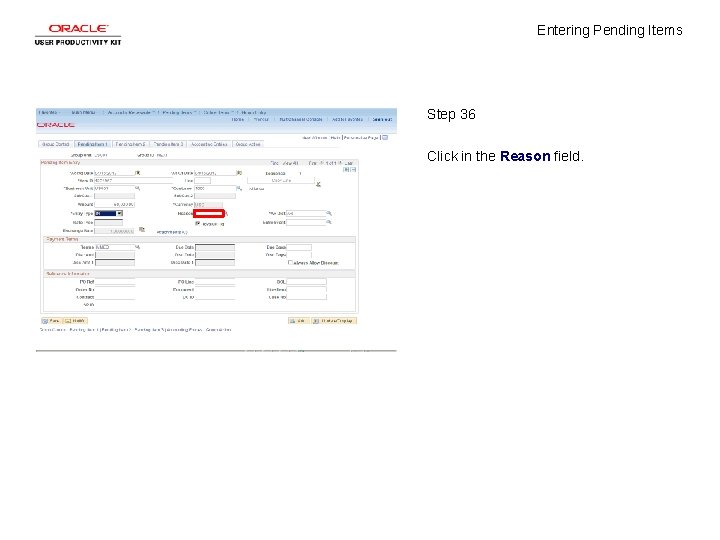Open the New Window link
Image resolution: width=720 pixels, height=540 pixels.
pyautogui.click(x=315, y=138)
